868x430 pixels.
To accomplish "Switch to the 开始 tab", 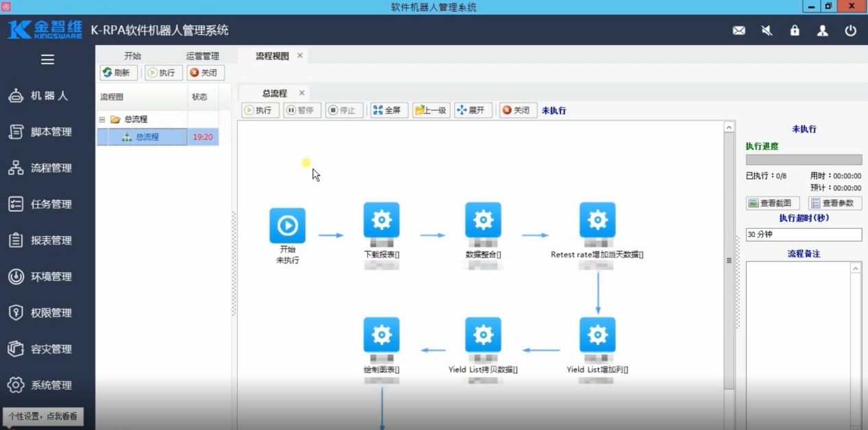I will [132, 56].
